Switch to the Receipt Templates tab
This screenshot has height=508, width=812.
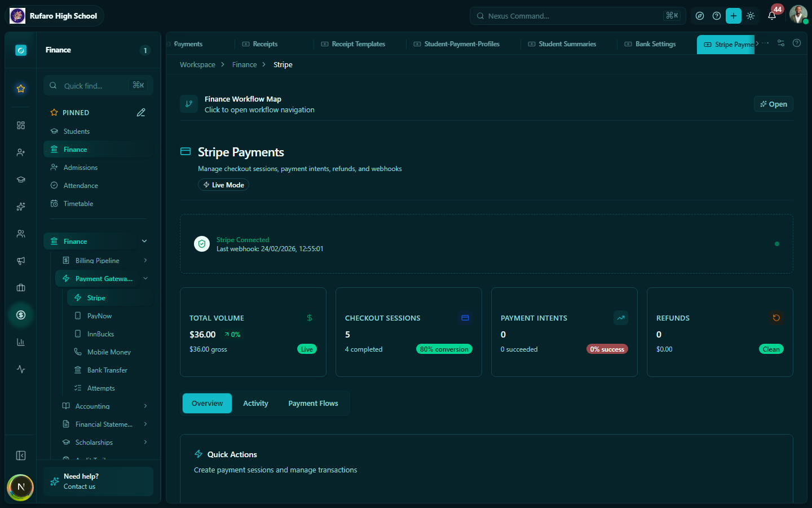click(353, 44)
